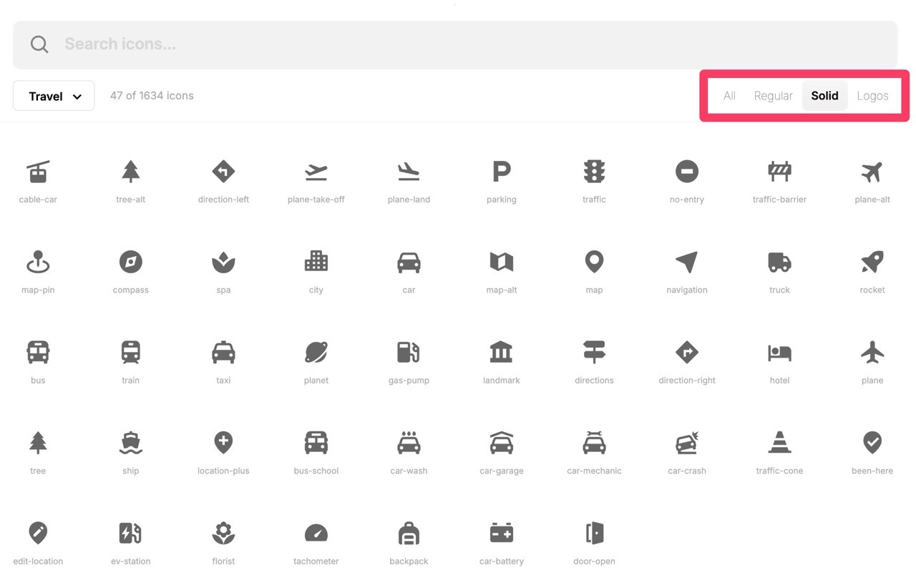Viewport: 916px width, 588px height.
Task: Select the spa icon
Action: pos(223,262)
